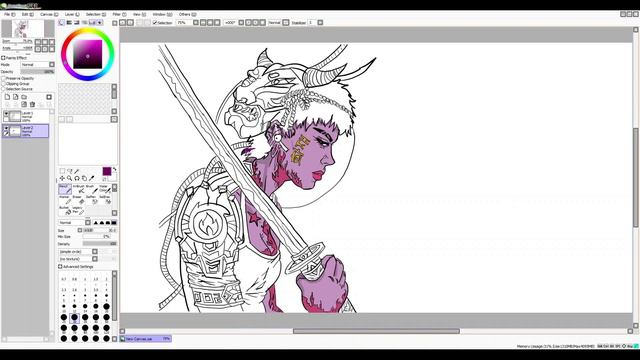Image resolution: width=640 pixels, height=360 pixels.
Task: Select the AirBrush tool
Action: [x=79, y=189]
